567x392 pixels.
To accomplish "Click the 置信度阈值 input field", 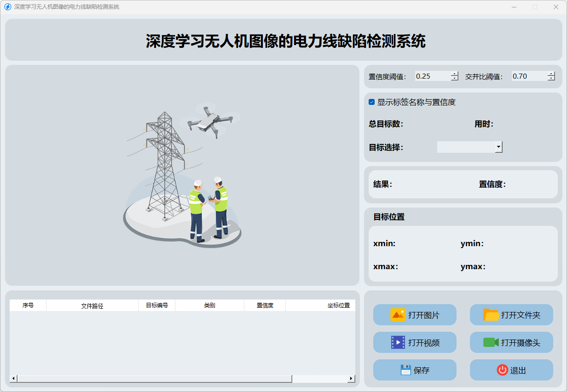I will pyautogui.click(x=432, y=76).
